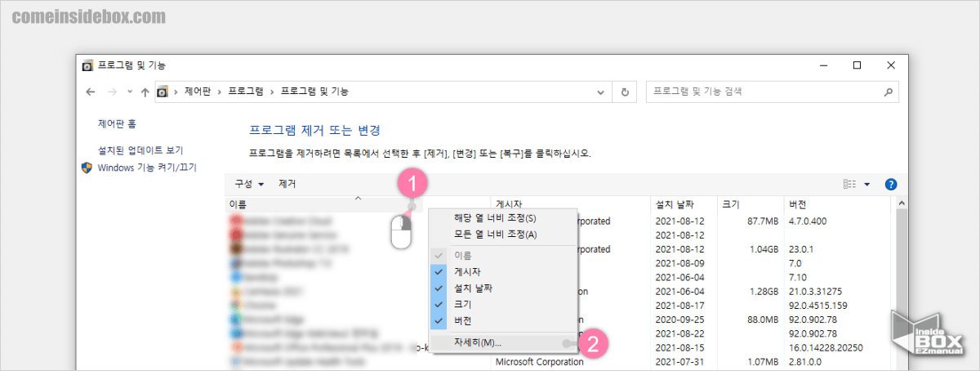Maximize the Programs and Features window
This screenshot has width=980, height=371.
coord(857,65)
